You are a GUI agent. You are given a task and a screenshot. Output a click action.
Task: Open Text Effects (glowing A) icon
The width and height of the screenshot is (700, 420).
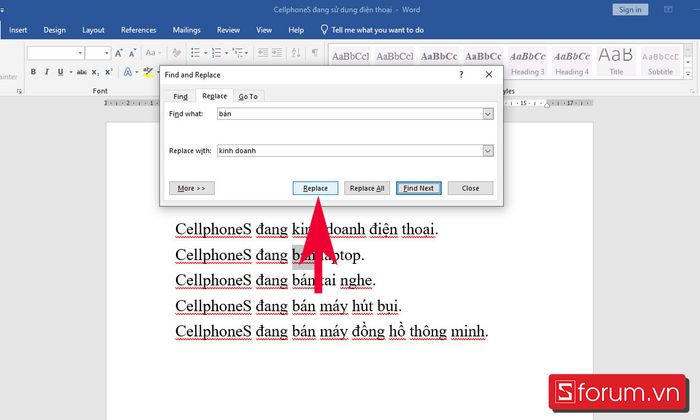point(128,72)
